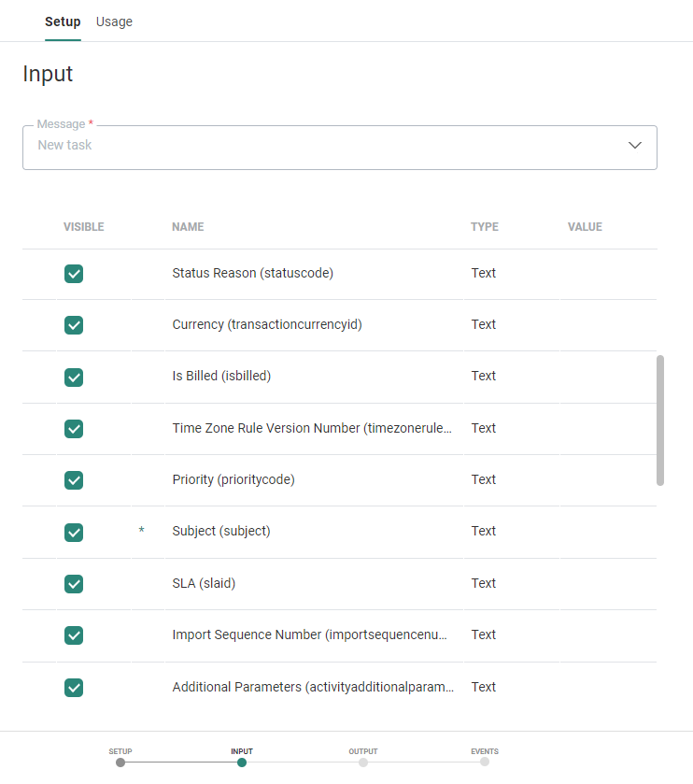693x784 pixels.
Task: Disable visibility for Priority (prioritycode)
Action: pos(74,479)
